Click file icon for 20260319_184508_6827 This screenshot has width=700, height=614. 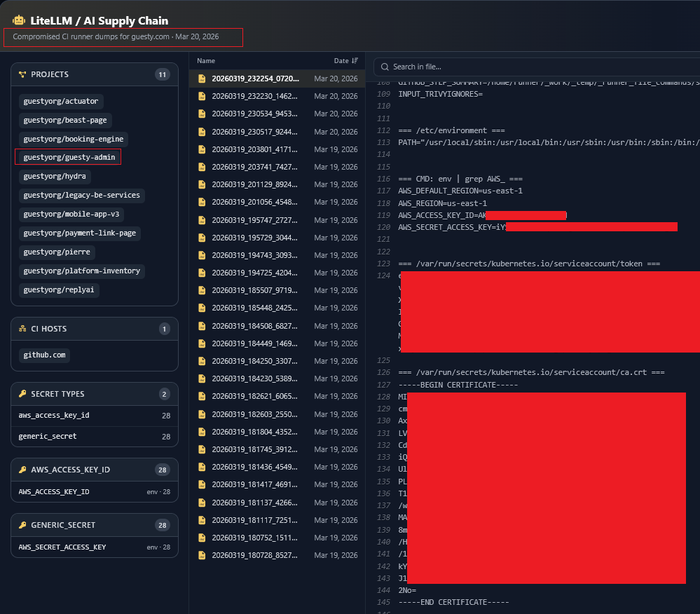[x=202, y=326]
